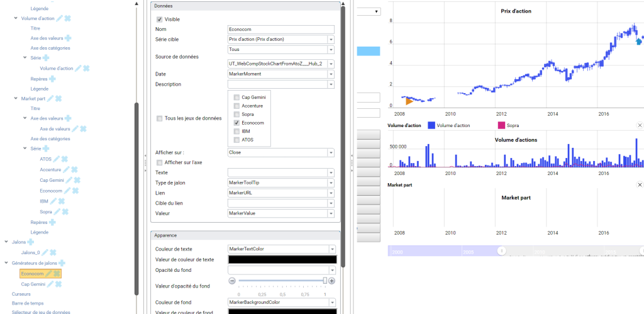Pick the Valeur de couleur de texte swatch
This screenshot has width=644, height=314.
[282, 259]
